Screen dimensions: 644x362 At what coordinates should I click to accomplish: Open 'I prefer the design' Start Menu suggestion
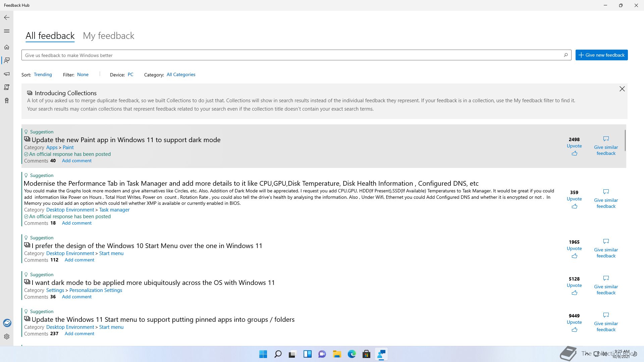(x=147, y=246)
